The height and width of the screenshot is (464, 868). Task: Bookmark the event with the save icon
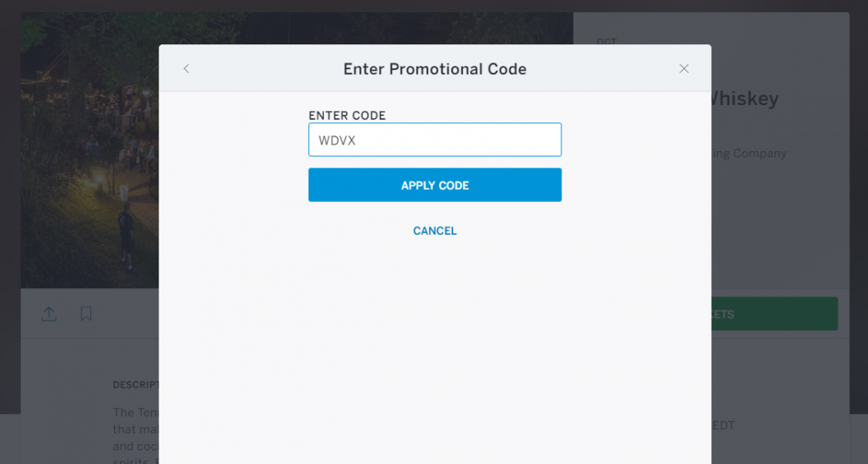tap(86, 314)
